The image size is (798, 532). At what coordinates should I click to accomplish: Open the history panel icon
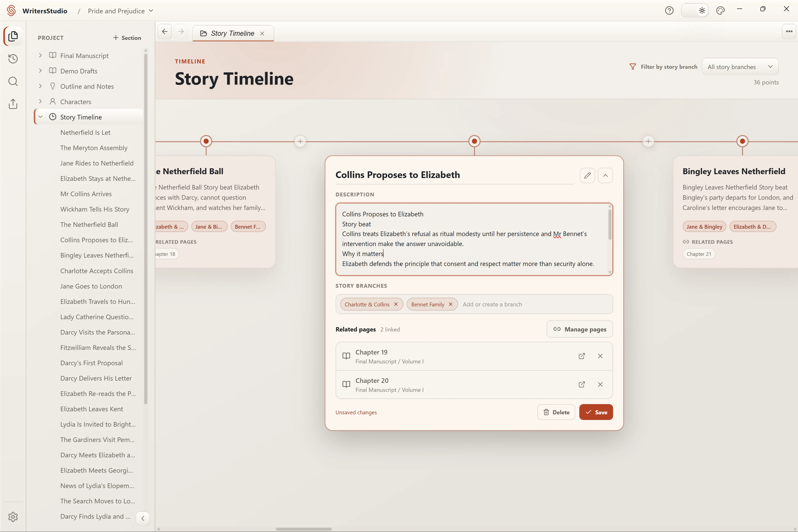coord(13,59)
